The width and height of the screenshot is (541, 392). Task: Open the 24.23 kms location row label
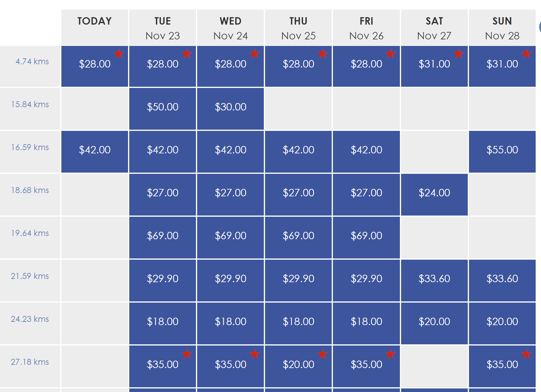coord(30,319)
